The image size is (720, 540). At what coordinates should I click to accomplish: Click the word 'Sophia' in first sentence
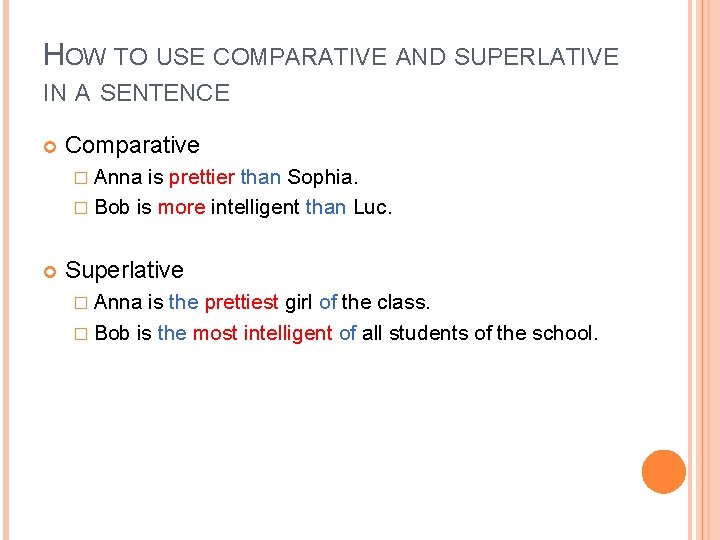pos(320,178)
